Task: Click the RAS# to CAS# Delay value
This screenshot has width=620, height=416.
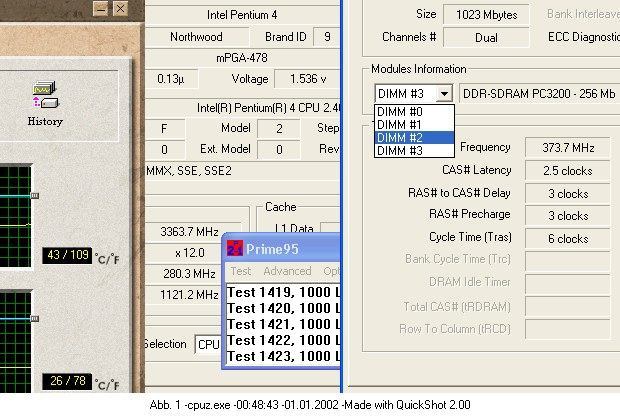Action: pos(568,194)
